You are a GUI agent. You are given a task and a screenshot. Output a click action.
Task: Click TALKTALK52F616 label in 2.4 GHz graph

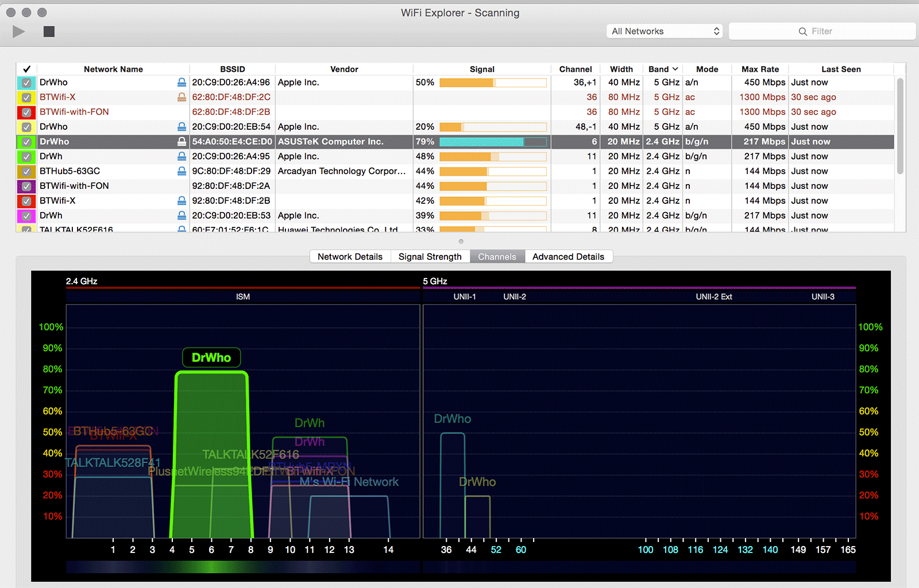pyautogui.click(x=250, y=455)
